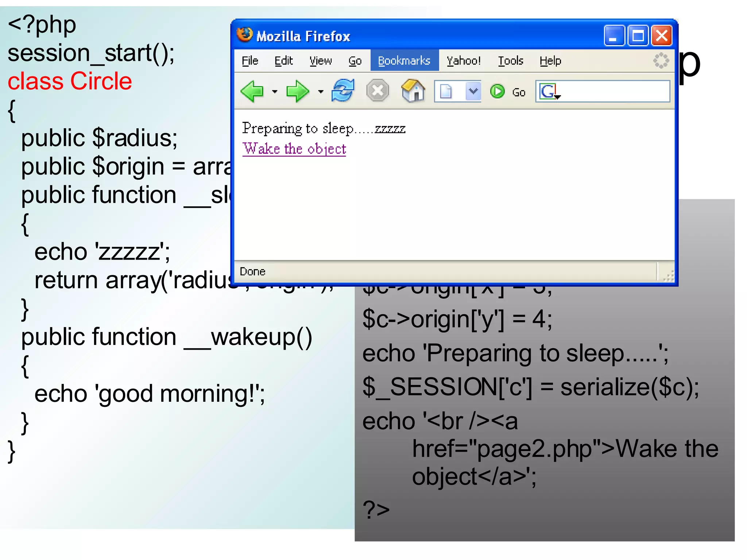This screenshot has height=560, width=747.
Task: Open the View menu
Action: tap(321, 61)
